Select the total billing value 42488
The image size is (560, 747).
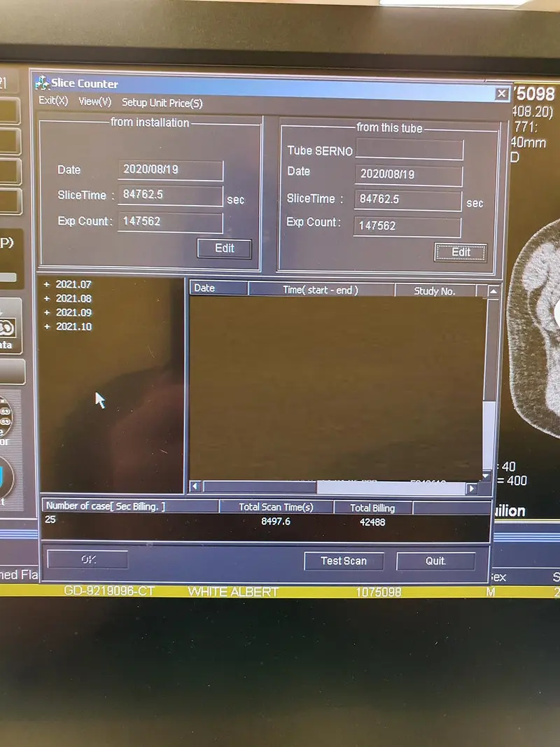pos(372,522)
